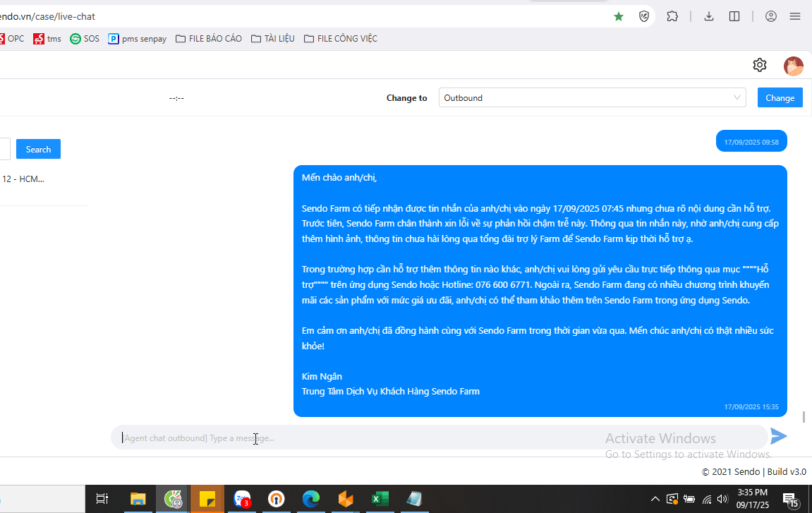812x513 pixels.
Task: Open the SOS bookmark
Action: pyautogui.click(x=85, y=38)
